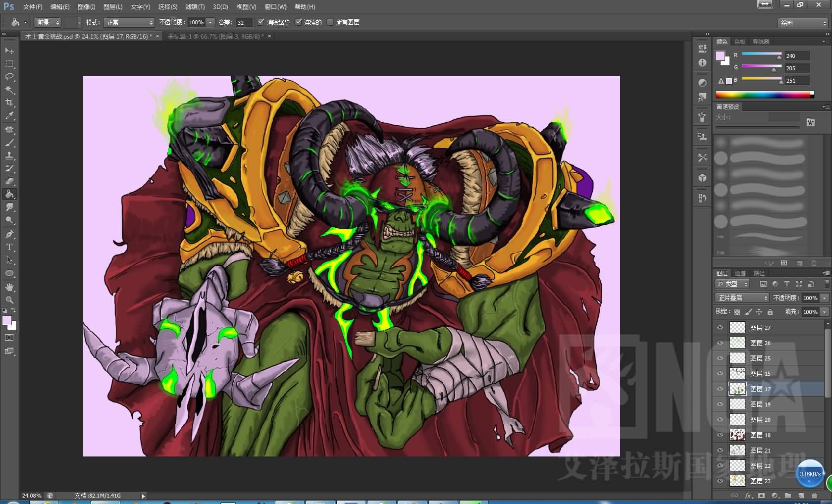Open the 滤镜(T) menu
The height and width of the screenshot is (504, 832).
point(195,7)
